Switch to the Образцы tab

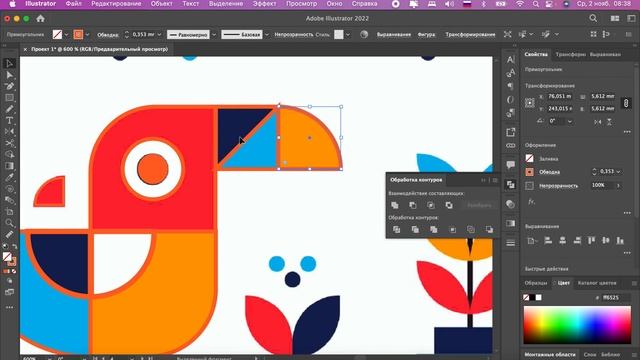pyautogui.click(x=536, y=283)
